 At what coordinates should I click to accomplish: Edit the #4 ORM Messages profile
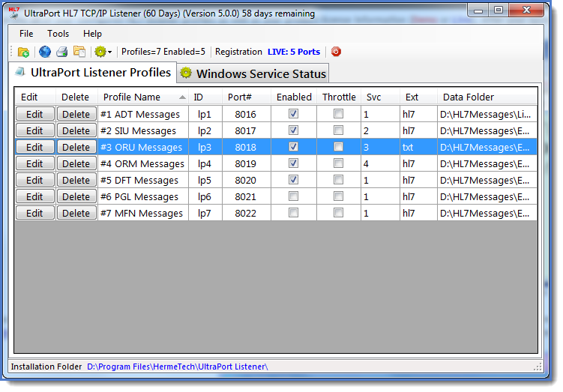[x=34, y=163]
